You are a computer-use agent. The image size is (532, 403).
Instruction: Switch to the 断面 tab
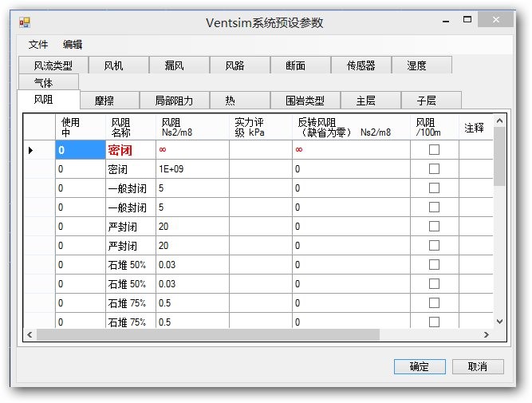point(301,65)
